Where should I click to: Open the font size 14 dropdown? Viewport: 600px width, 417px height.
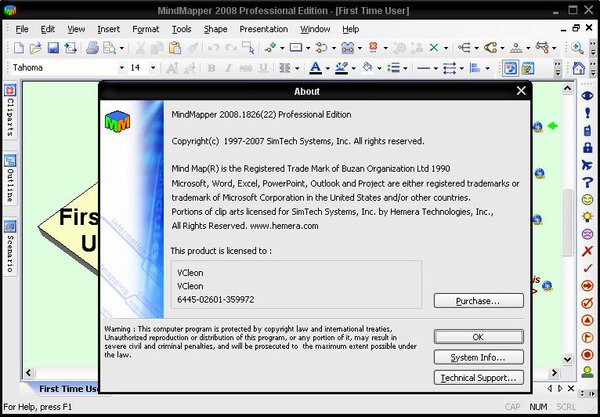pyautogui.click(x=153, y=68)
